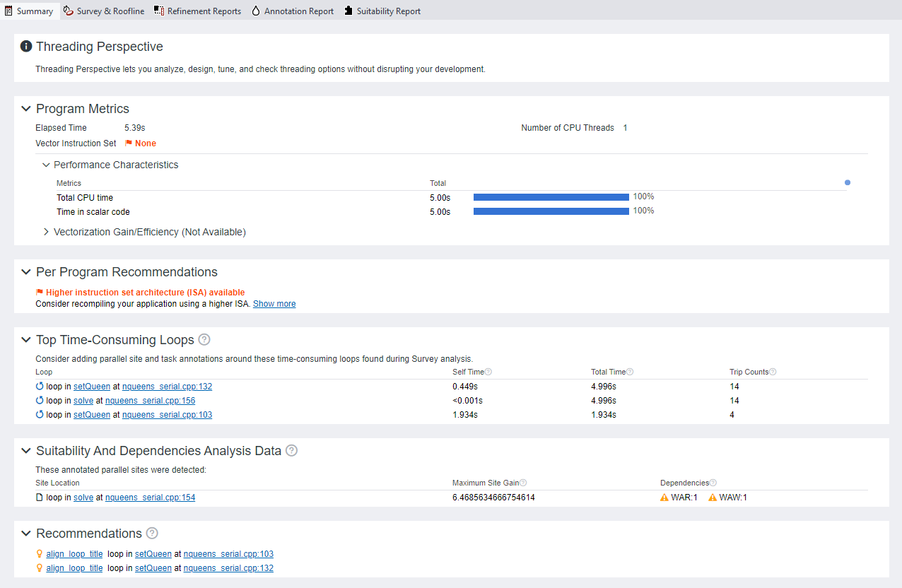This screenshot has height=588, width=902.
Task: Click the WAR:1 dependency warning icon
Action: pyautogui.click(x=664, y=498)
